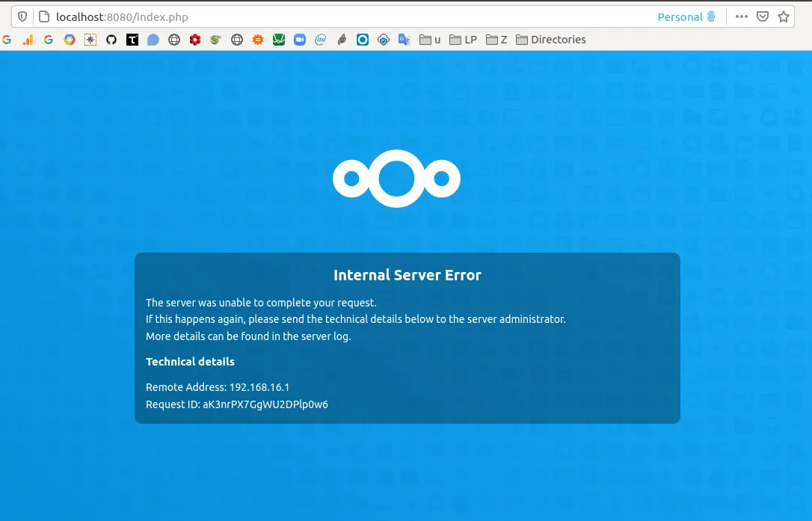Click the "Remote Address: 192.168.16.1" line
Screen dimensions: 812x521
pyautogui.click(x=218, y=387)
